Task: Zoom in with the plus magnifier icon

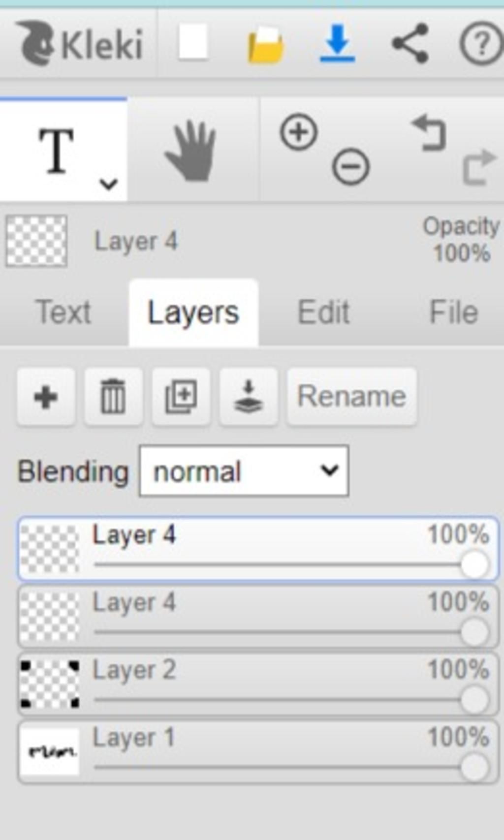Action: click(x=299, y=132)
